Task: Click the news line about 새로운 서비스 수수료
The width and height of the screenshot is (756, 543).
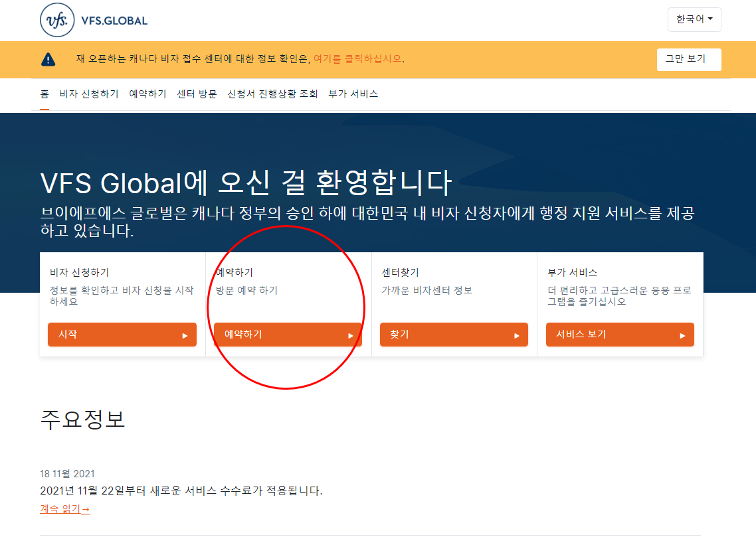Action: click(x=181, y=491)
